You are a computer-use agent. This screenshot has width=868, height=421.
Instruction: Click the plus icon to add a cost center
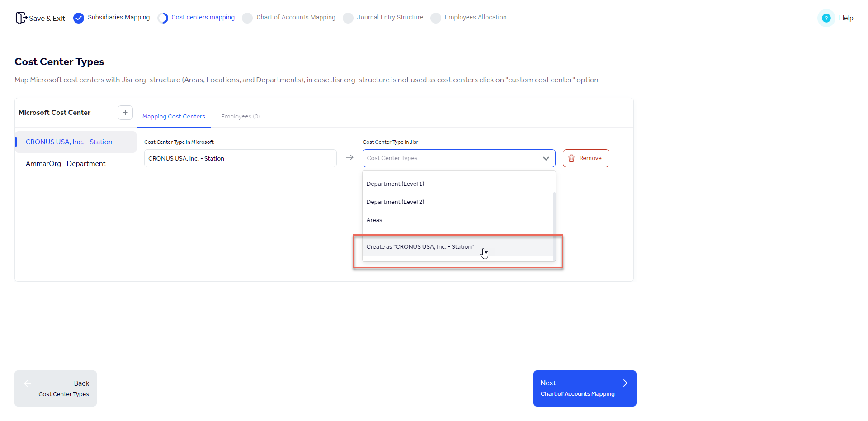(125, 113)
